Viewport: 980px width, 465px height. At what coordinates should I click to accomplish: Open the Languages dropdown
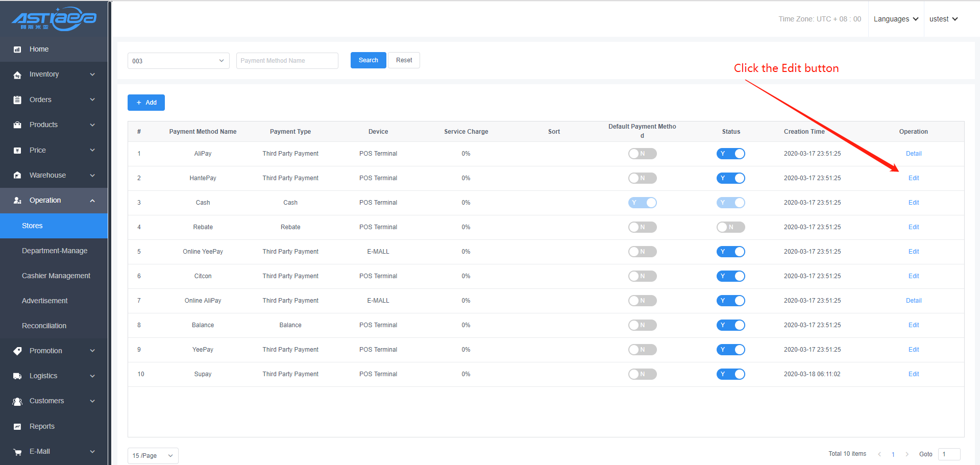pos(896,19)
